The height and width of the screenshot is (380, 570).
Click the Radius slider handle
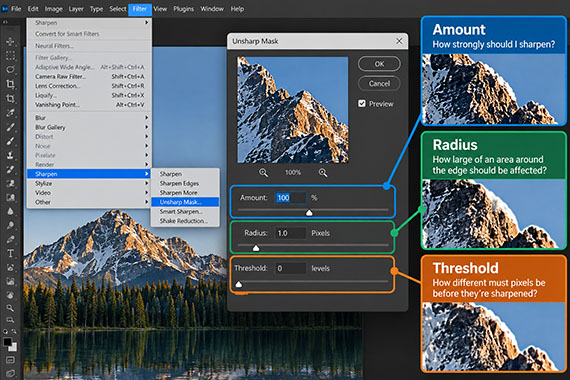[x=256, y=248]
